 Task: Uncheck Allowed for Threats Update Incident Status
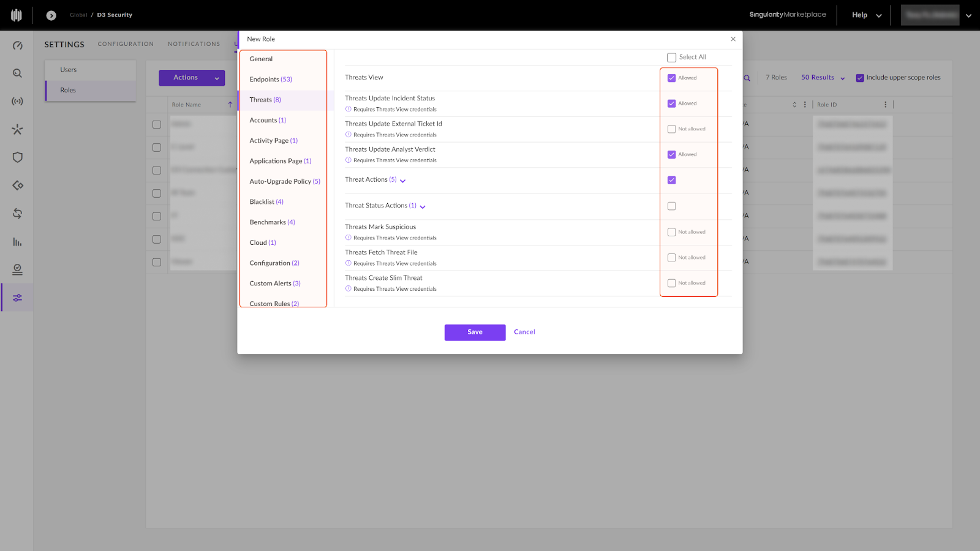[x=671, y=103]
